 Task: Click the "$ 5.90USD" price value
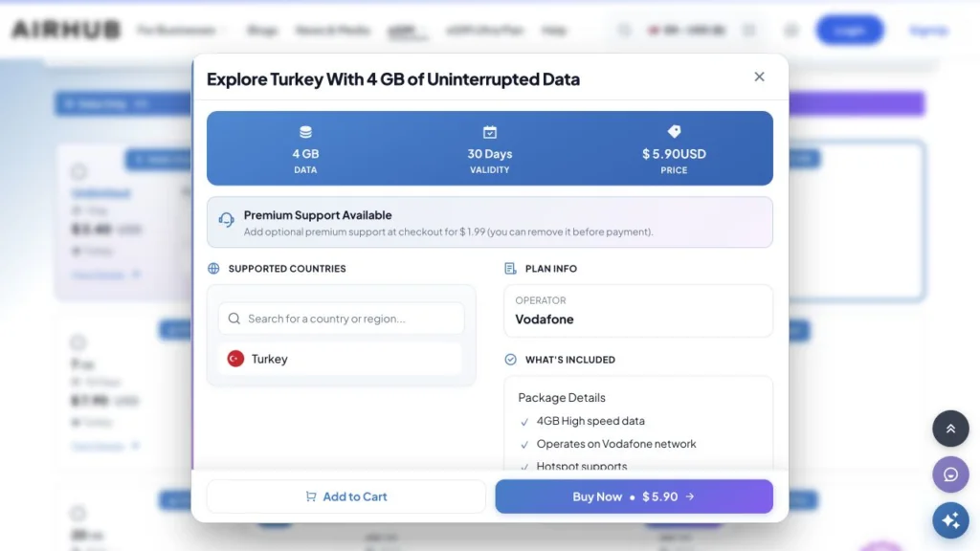[x=675, y=154]
